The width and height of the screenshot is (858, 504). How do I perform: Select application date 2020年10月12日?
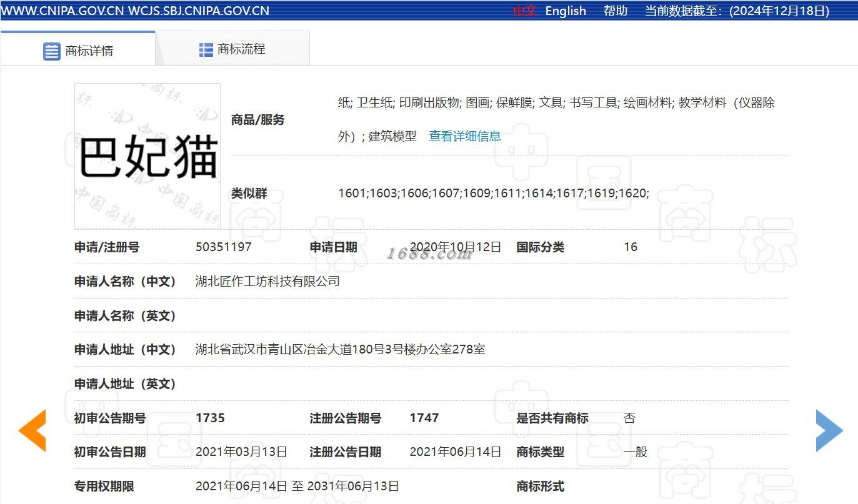click(x=456, y=247)
